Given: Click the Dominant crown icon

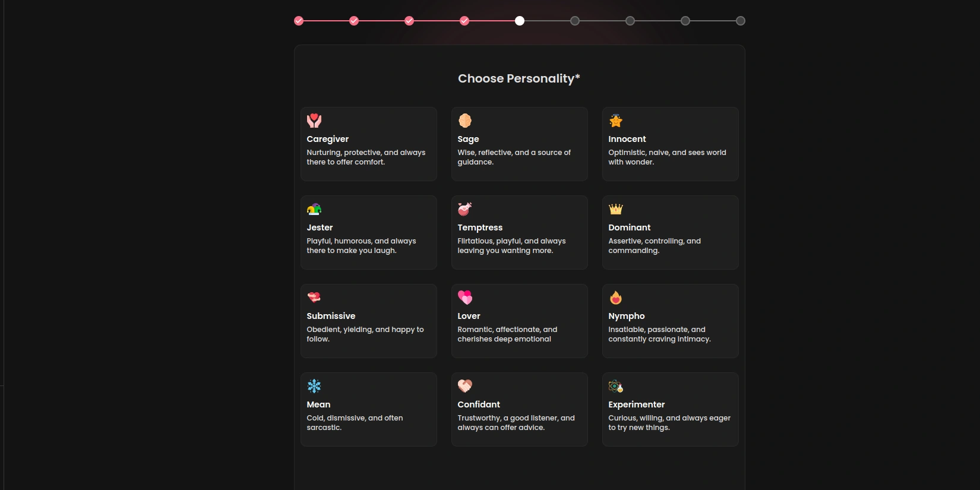Looking at the screenshot, I should [616, 209].
